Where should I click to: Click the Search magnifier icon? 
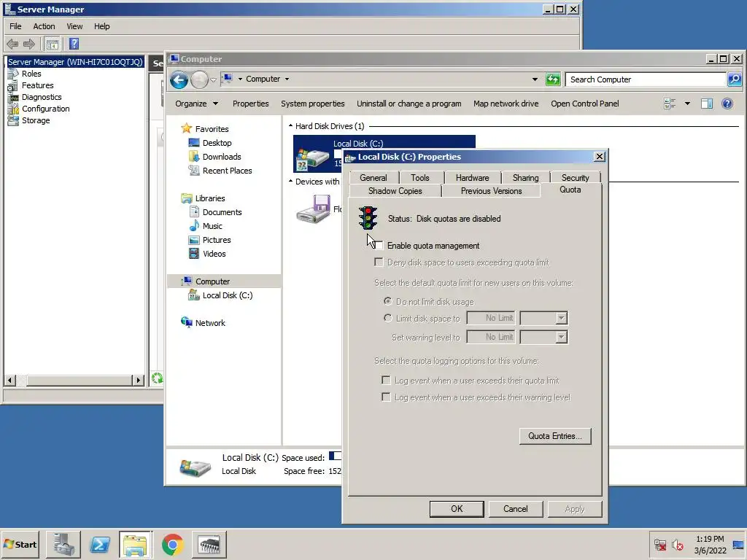pos(734,79)
